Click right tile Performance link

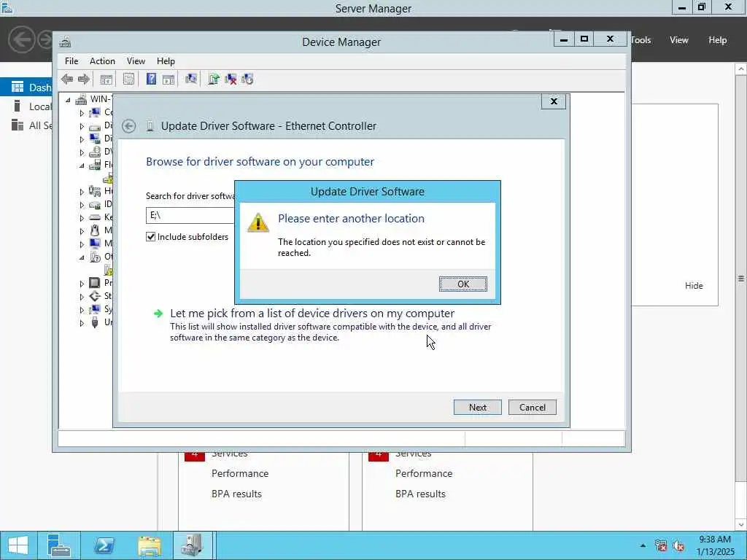[x=424, y=473]
